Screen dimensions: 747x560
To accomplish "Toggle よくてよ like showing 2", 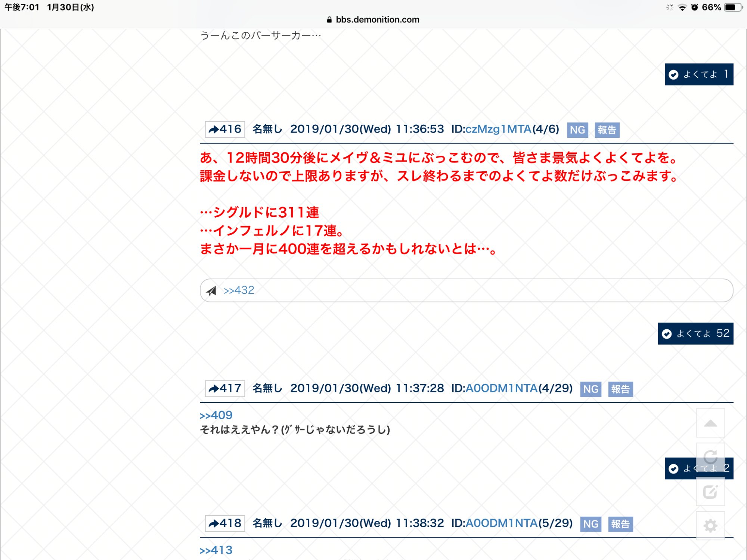I will [x=680, y=468].
